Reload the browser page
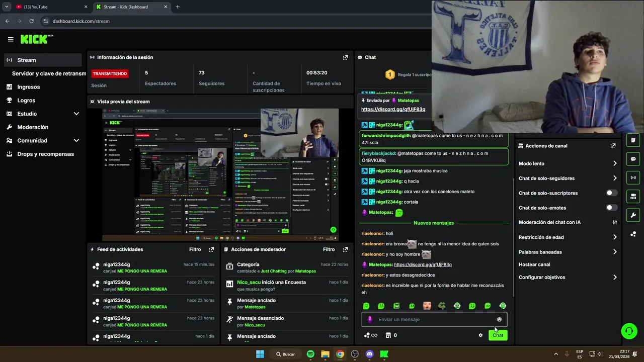Image resolution: width=644 pixels, height=362 pixels. pyautogui.click(x=31, y=21)
